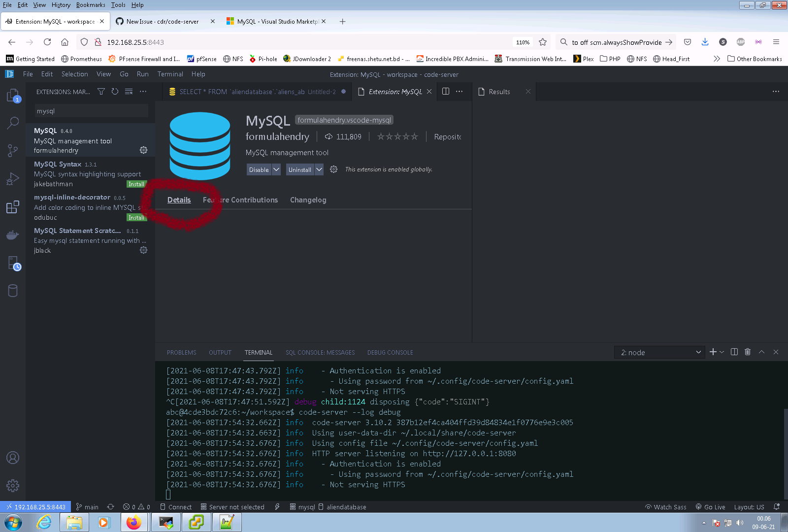788x532 pixels.
Task: Open more actions for the editor group
Action: coord(459,92)
